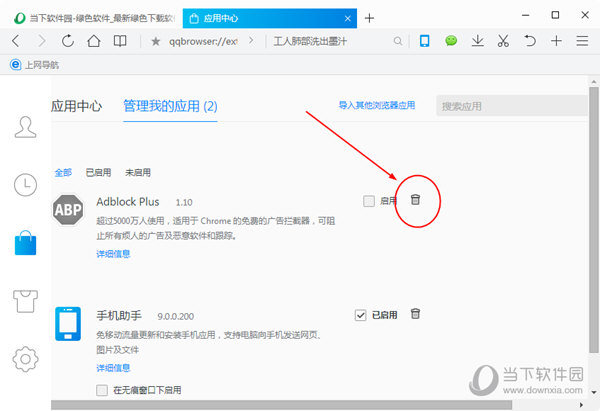Image resolution: width=600 pixels, height=411 pixels.
Task: Filter apps by 已启用
Action: pos(98,172)
